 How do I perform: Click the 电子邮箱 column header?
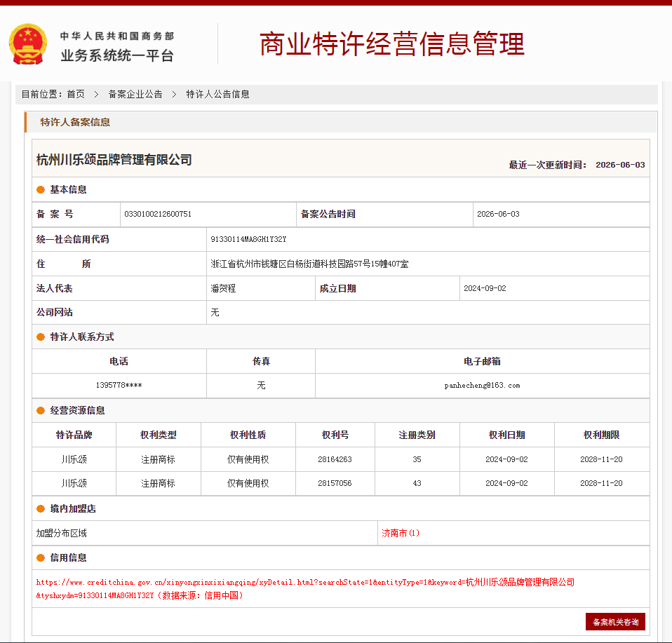(482, 362)
